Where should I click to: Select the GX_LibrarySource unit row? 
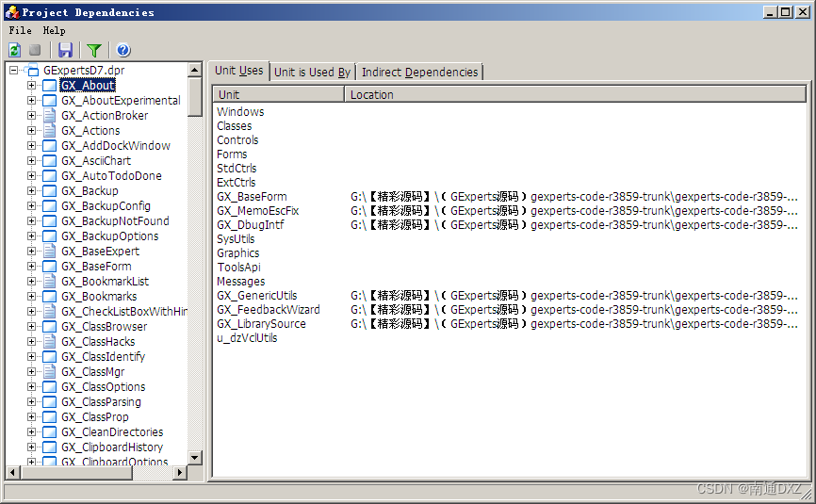tap(261, 323)
